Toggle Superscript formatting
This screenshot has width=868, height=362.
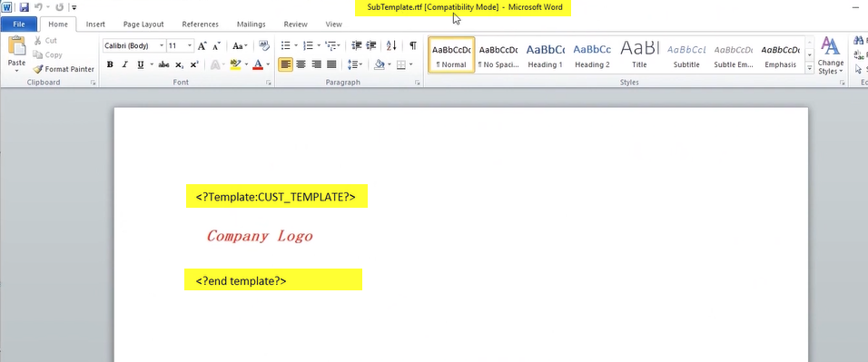[194, 64]
